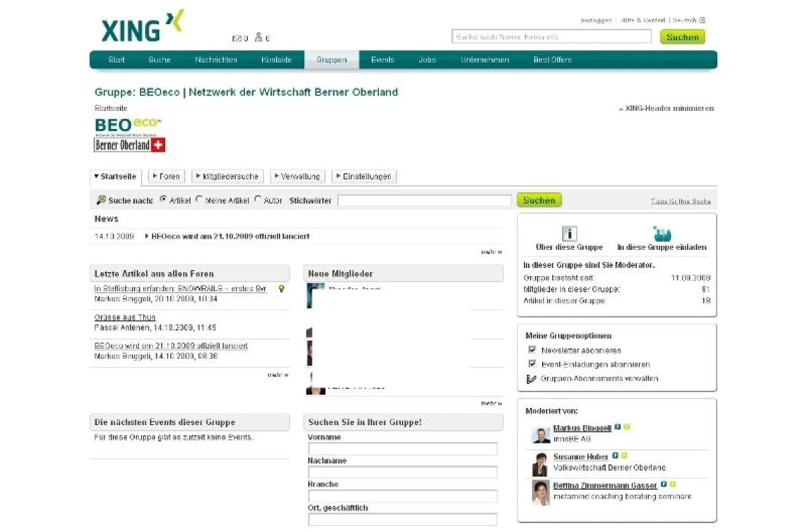806x532 pixels.
Task: Click the add-contact icon next to Susanne Huber
Action: point(625,455)
